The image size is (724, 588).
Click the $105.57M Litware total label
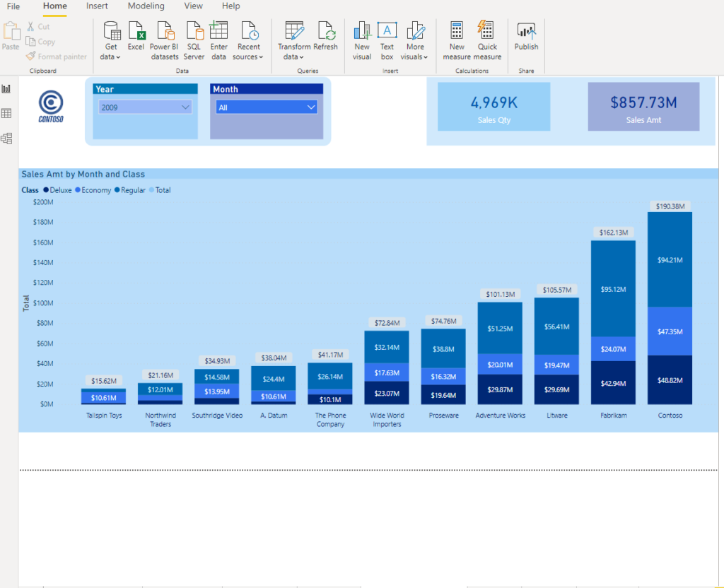click(557, 290)
